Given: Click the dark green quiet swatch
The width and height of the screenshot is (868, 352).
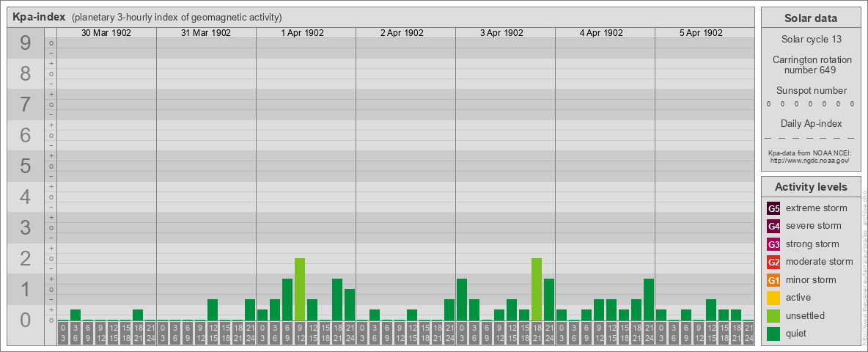Looking at the screenshot, I should [773, 334].
